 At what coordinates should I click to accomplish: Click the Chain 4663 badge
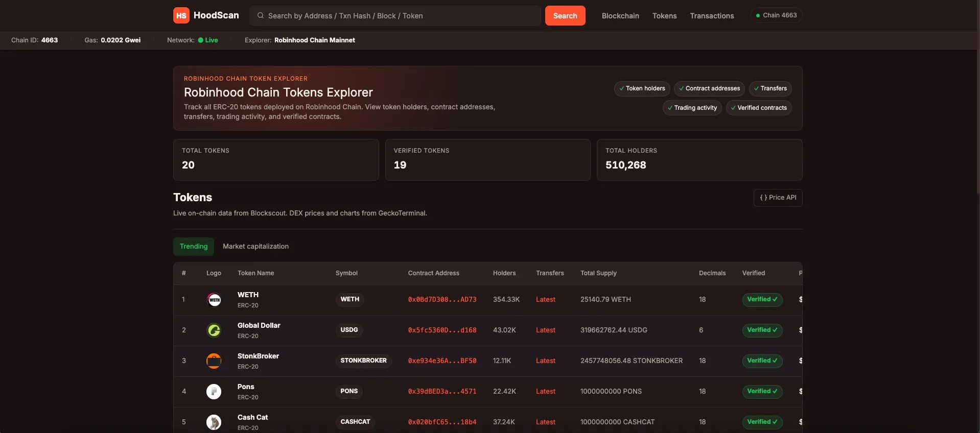[x=776, y=15]
